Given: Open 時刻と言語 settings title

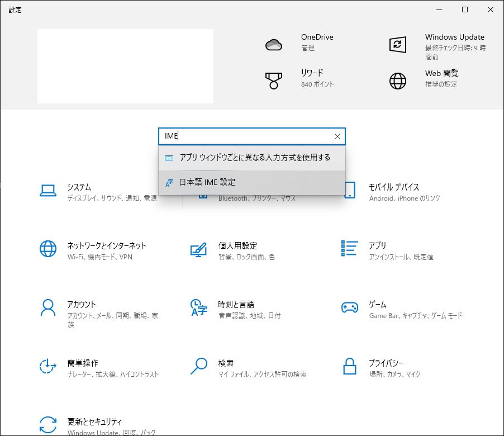Looking at the screenshot, I should pos(236,304).
